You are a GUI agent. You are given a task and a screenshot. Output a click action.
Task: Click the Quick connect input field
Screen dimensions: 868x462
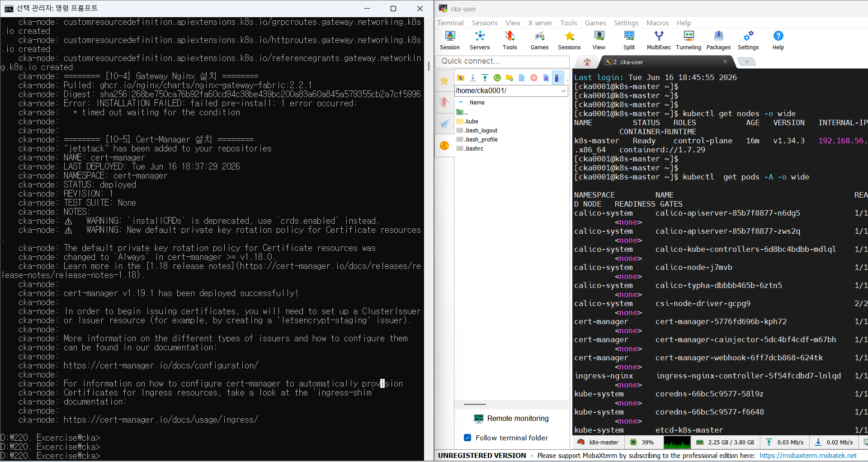pos(502,61)
